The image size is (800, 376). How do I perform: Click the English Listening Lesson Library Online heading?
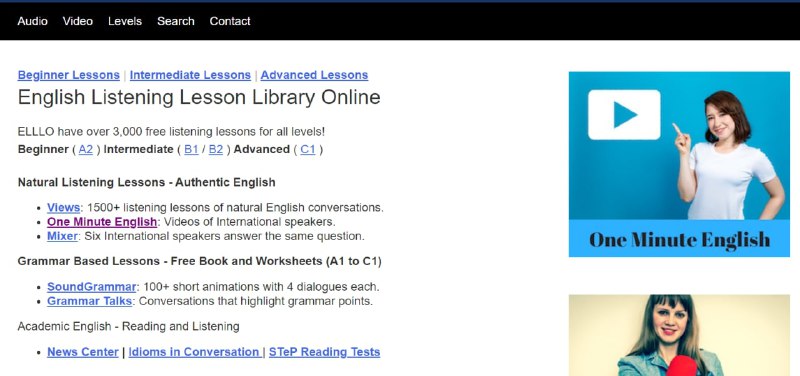(199, 97)
